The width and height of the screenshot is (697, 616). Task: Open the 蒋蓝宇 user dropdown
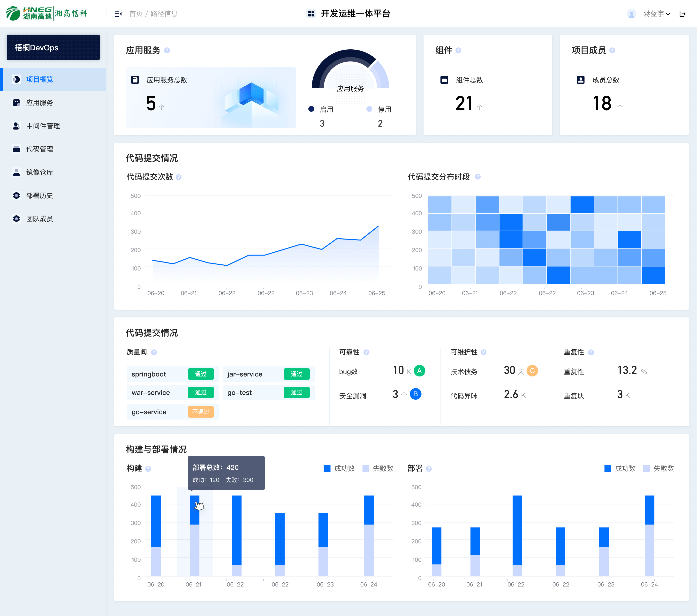pos(656,14)
